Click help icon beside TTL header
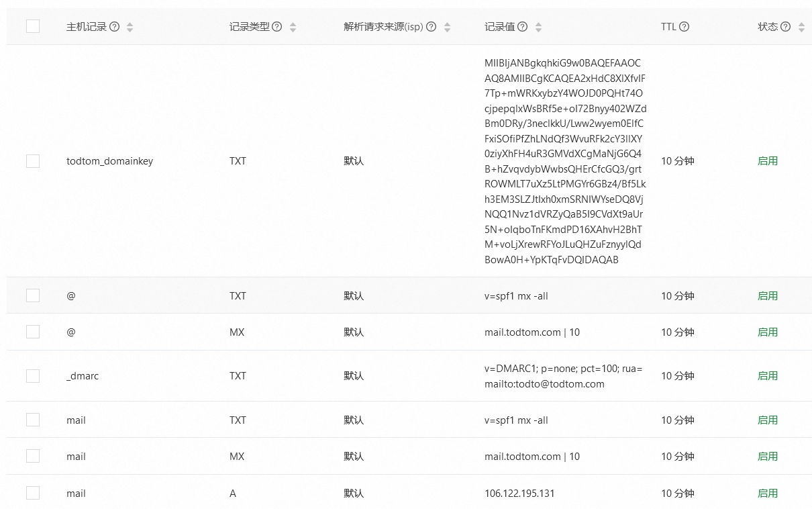 point(684,27)
